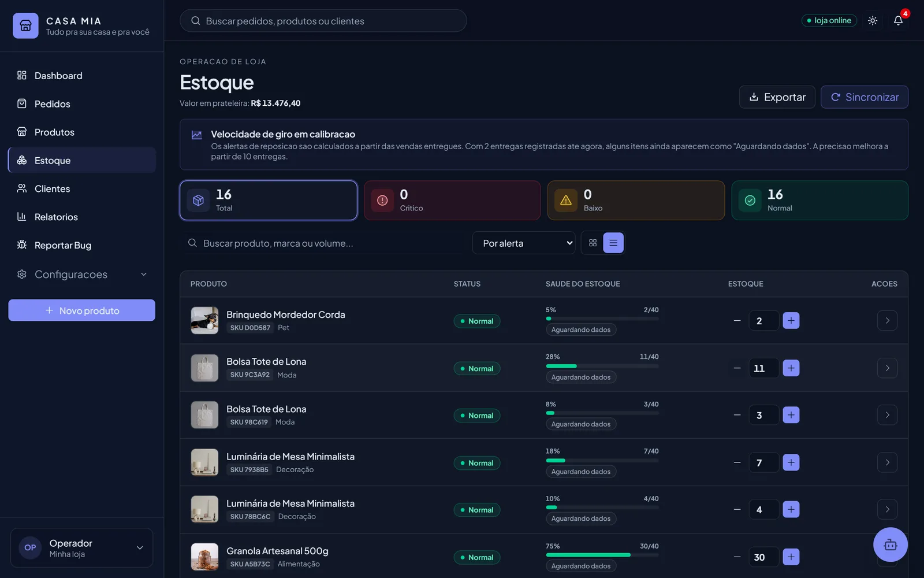This screenshot has width=924, height=578.
Task: Click the Exportar button
Action: click(777, 97)
